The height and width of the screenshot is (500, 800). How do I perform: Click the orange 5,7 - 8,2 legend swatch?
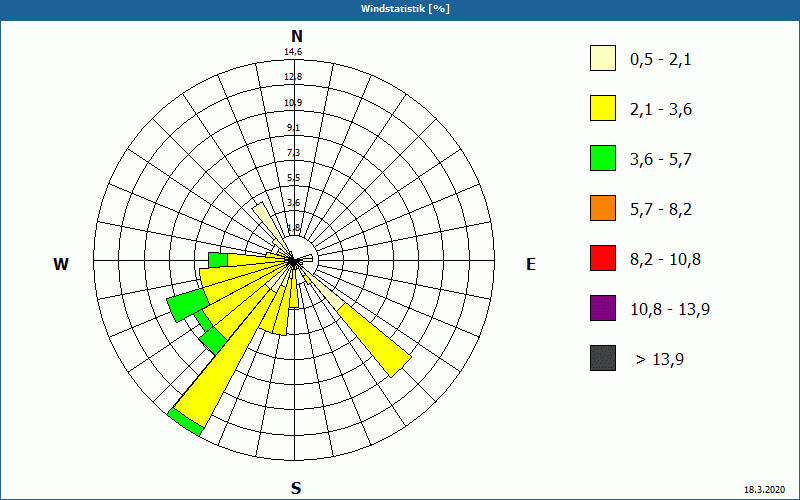(603, 208)
